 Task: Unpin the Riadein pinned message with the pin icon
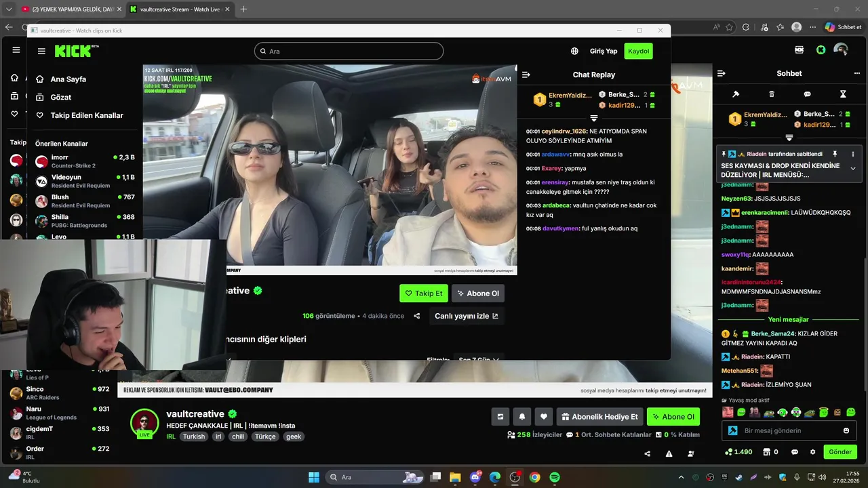(x=835, y=154)
